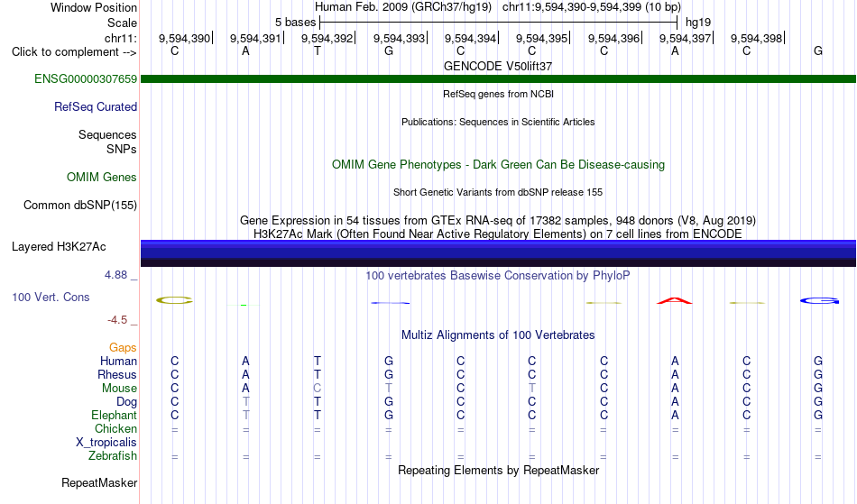
Task: Click the Chicken species row label
Action: tap(115, 428)
